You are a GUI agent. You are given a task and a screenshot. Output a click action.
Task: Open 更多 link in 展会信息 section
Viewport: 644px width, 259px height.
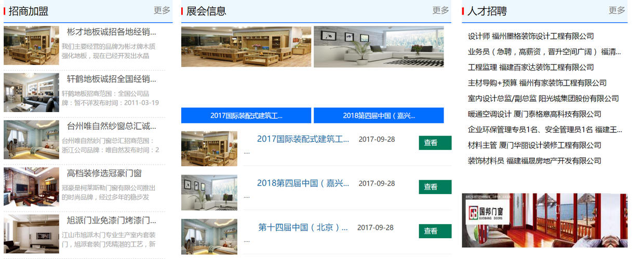click(x=440, y=10)
